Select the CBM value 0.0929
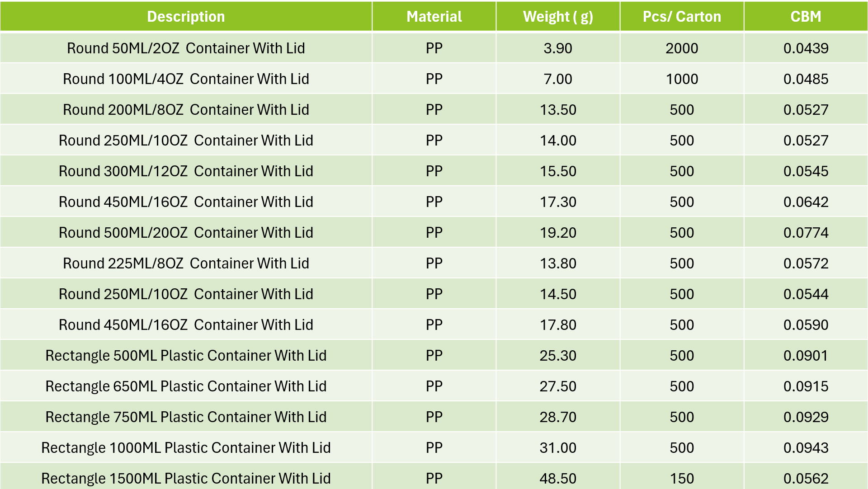Screen dimensions: 868x489 pyautogui.click(x=806, y=417)
